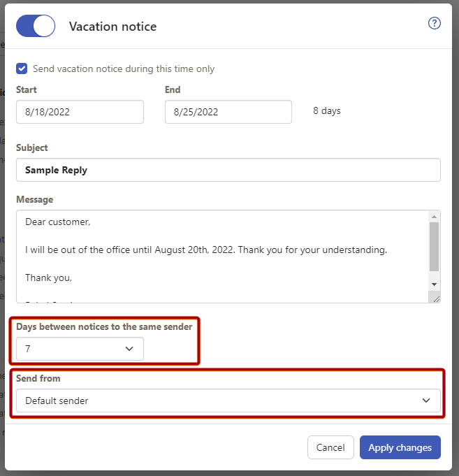This screenshot has width=459, height=476.
Task: Click the Vacation notice title text
Action: point(113,27)
